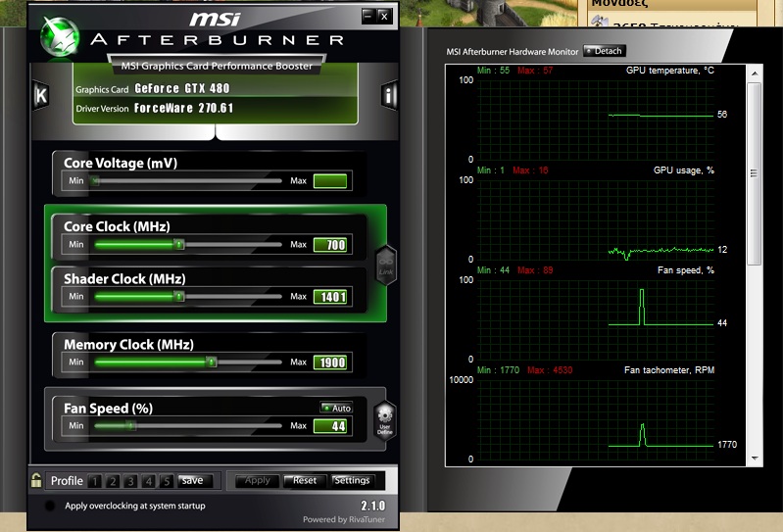The height and width of the screenshot is (532, 783).
Task: Click the Fan Speed value field showing 44
Action: point(330,426)
